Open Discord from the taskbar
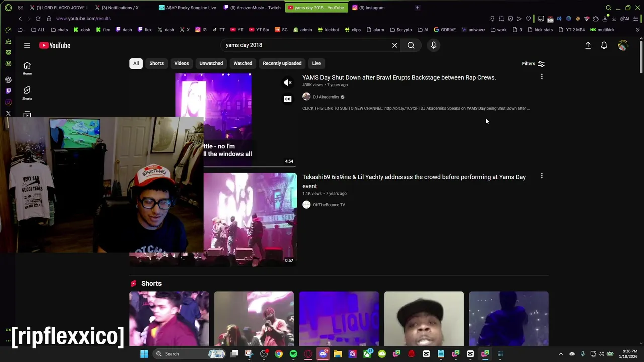Viewport: 644px width, 362px height. pos(323,354)
